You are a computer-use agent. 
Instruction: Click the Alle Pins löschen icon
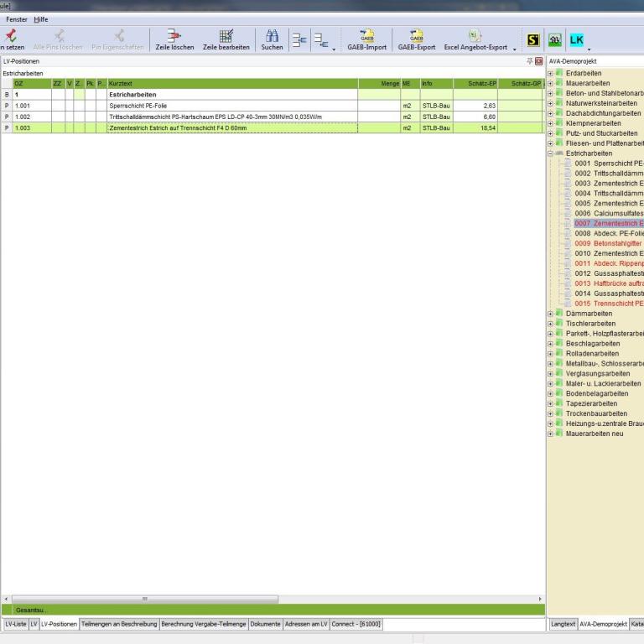(x=60, y=36)
